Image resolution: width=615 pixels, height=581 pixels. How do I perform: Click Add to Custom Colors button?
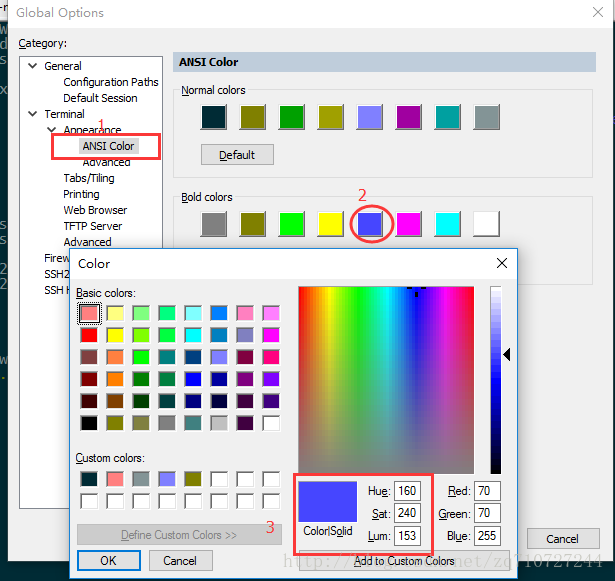click(404, 561)
